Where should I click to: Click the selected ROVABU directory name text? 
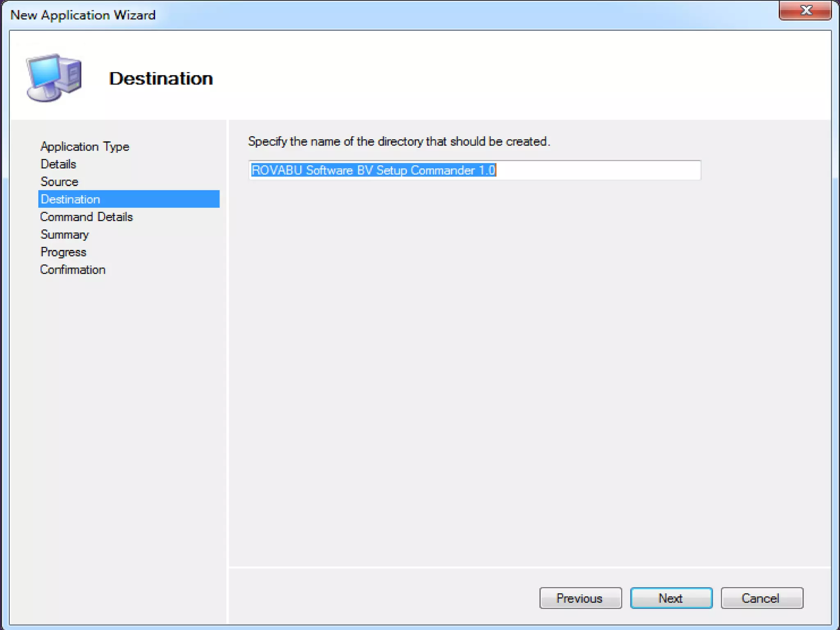click(x=373, y=170)
